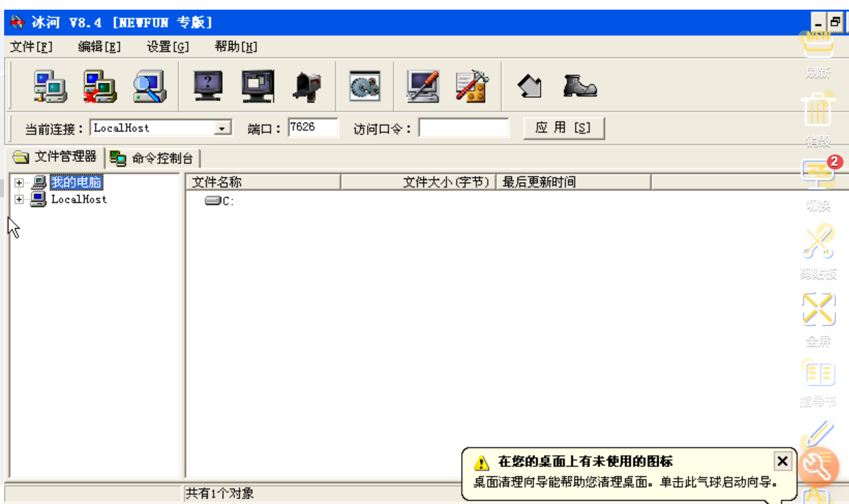
Task: Click the orange wrench floating button
Action: coord(818,468)
